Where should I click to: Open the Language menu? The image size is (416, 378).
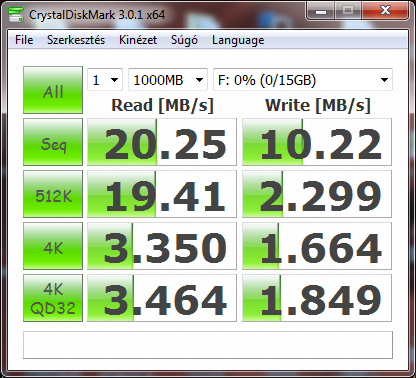(238, 40)
